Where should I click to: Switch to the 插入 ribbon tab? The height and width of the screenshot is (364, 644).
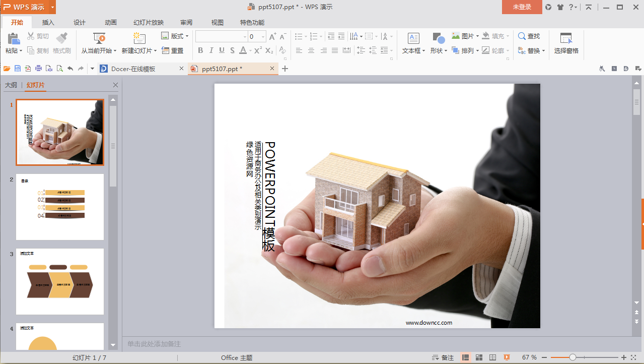click(48, 22)
